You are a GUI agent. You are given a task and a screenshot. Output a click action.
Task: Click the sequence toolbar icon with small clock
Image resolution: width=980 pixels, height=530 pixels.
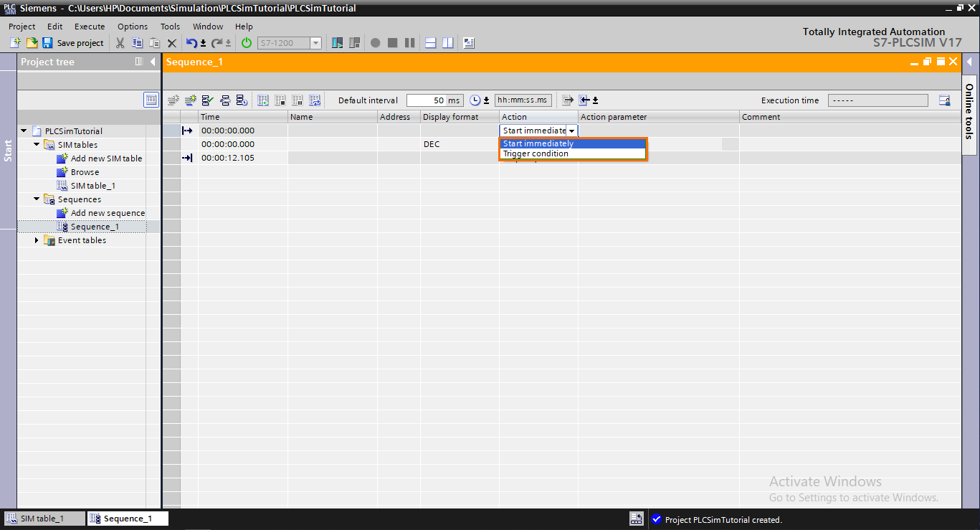point(242,100)
